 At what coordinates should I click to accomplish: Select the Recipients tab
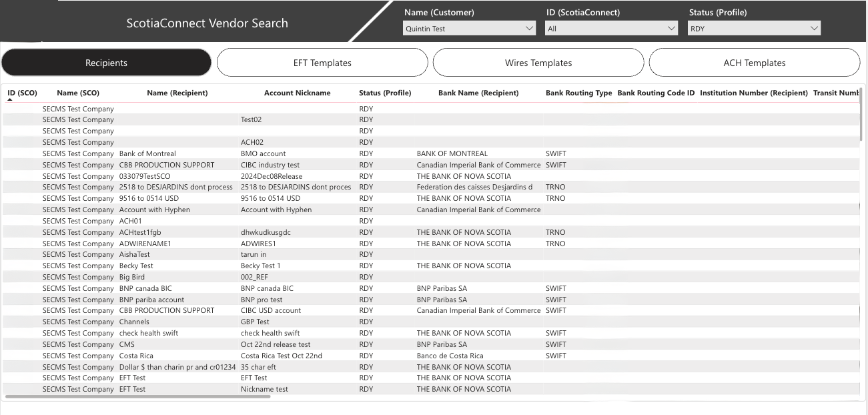pyautogui.click(x=106, y=63)
